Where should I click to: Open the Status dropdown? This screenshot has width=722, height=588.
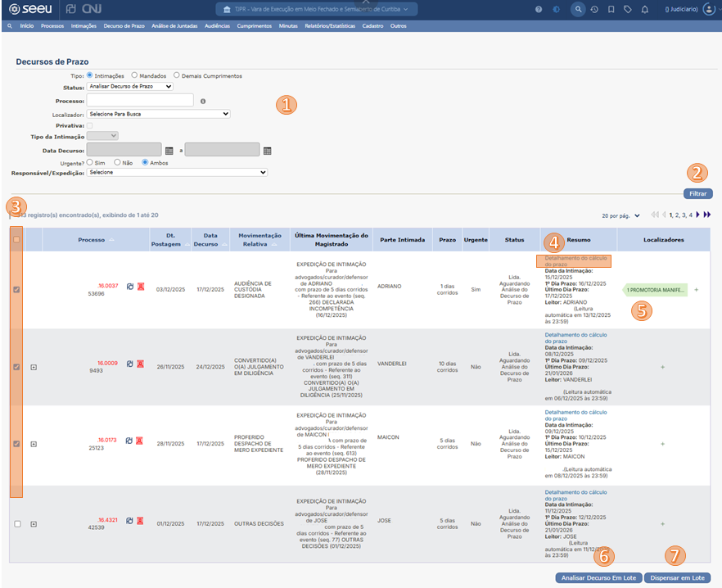[x=129, y=86]
